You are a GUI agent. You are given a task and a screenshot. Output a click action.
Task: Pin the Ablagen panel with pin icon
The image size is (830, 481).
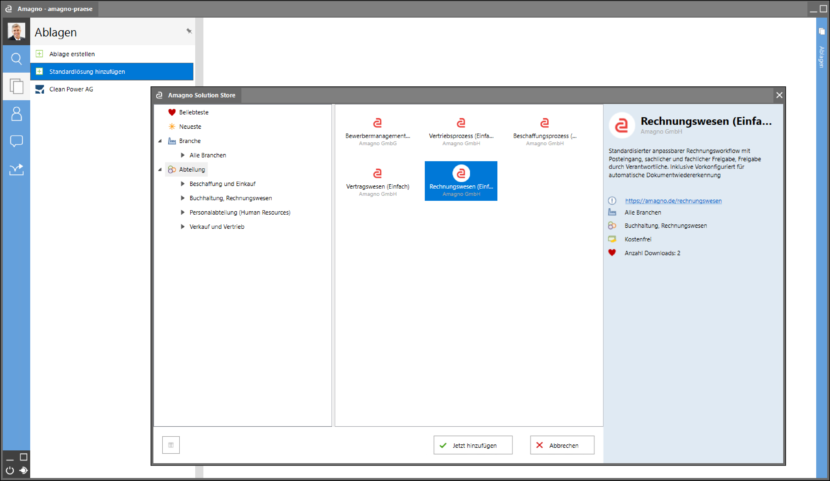[x=189, y=31]
